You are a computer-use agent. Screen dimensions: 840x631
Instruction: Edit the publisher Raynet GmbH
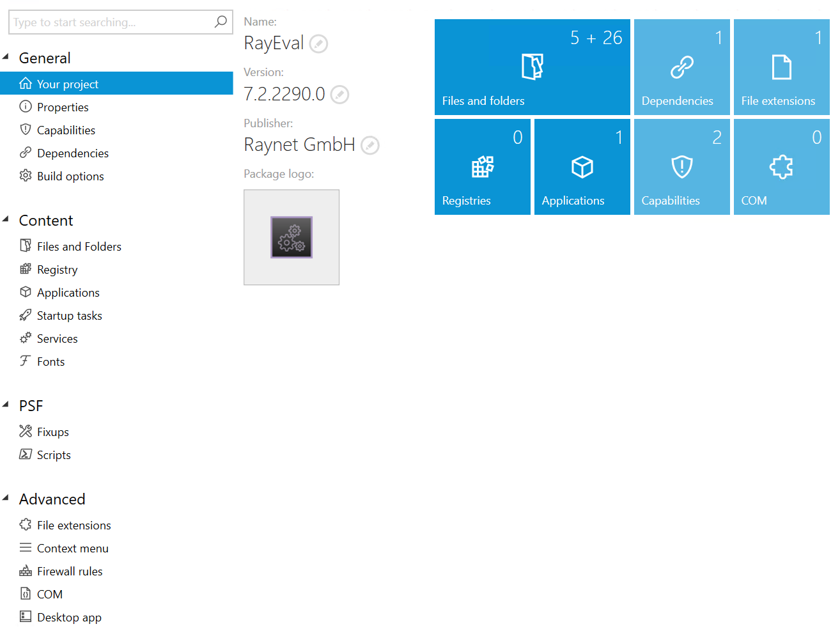coord(369,145)
